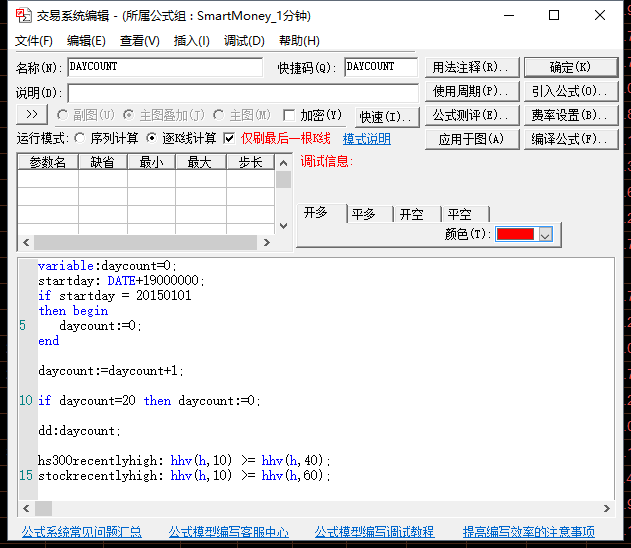Expand the 颜色(T) color dropdown arrow
Viewport: 631px width, 548px height.
point(545,234)
